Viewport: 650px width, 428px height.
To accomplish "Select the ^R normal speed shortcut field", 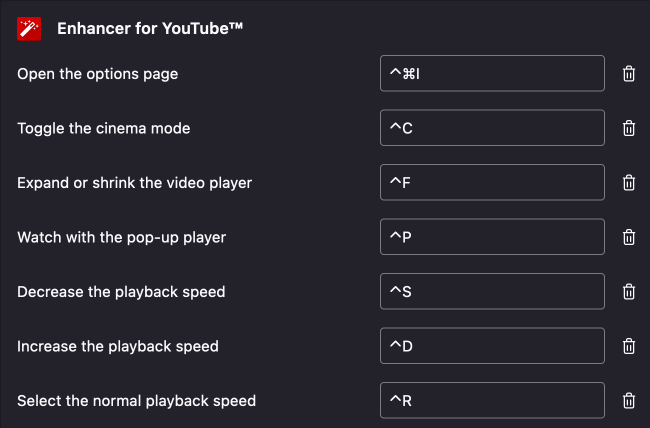I will coord(492,401).
